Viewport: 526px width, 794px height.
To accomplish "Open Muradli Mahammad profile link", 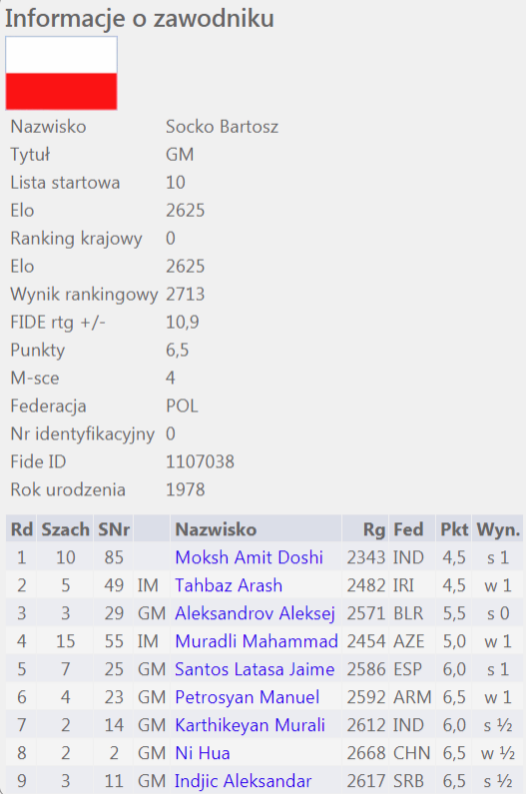I will (257, 641).
